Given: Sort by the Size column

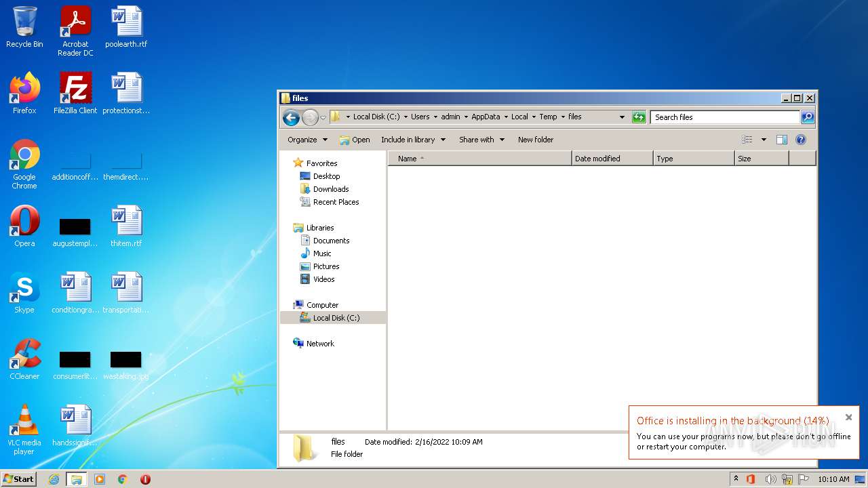Looking at the screenshot, I should pyautogui.click(x=762, y=159).
